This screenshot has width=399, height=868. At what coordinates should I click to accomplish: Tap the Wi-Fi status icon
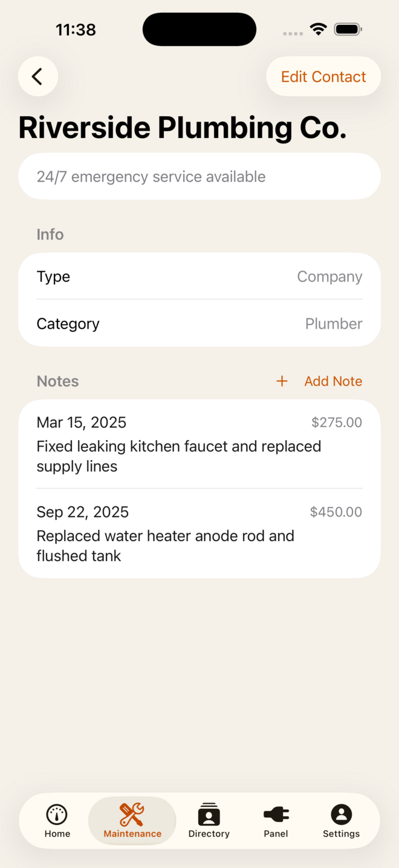click(x=318, y=29)
